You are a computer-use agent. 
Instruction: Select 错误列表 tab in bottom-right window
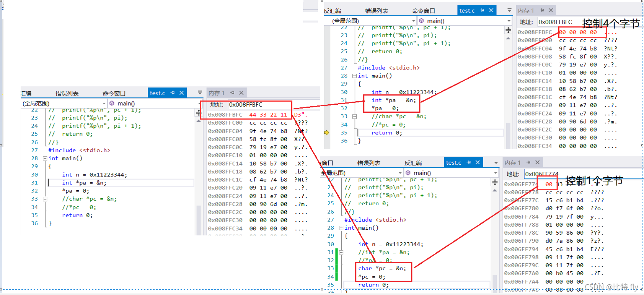[369, 163]
